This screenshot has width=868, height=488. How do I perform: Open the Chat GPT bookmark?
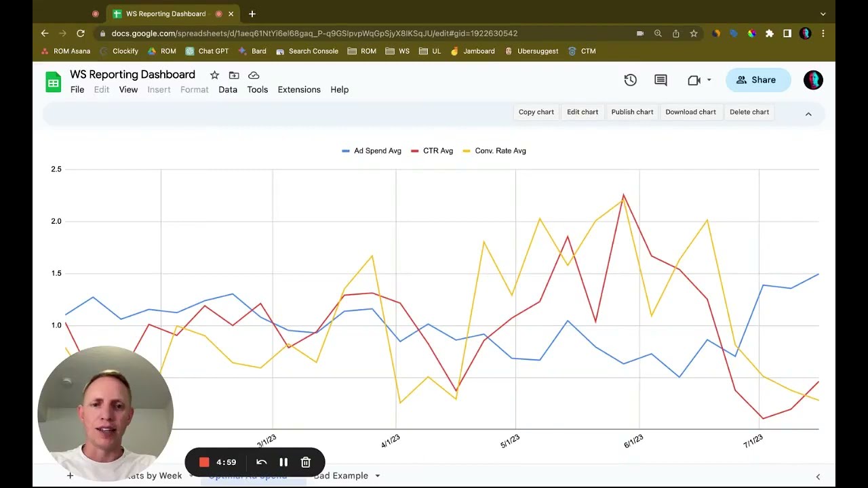[207, 51]
